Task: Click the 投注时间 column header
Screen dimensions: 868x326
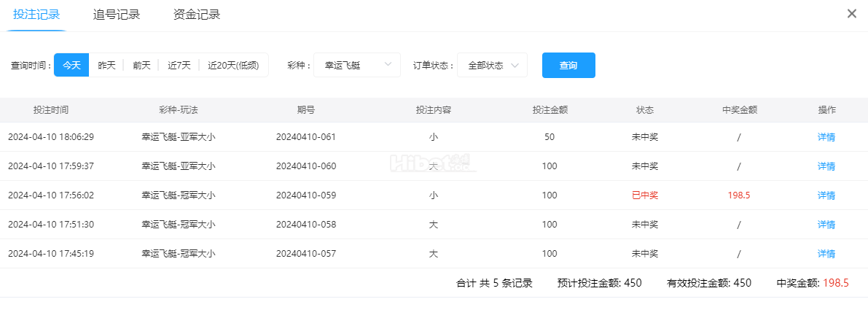Action: click(51, 110)
